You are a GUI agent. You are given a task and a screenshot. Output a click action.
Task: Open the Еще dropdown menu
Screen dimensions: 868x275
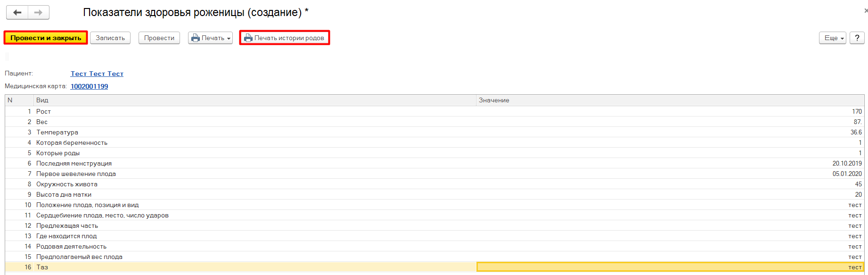[x=833, y=38]
